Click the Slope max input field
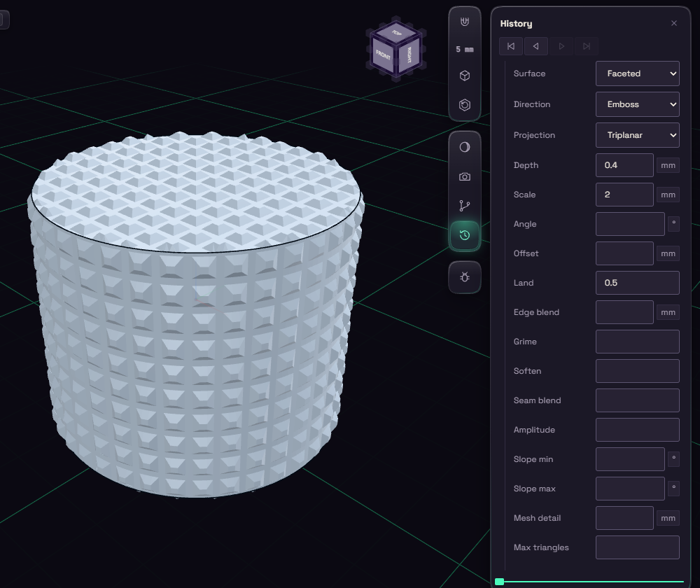The width and height of the screenshot is (700, 588). (x=630, y=489)
